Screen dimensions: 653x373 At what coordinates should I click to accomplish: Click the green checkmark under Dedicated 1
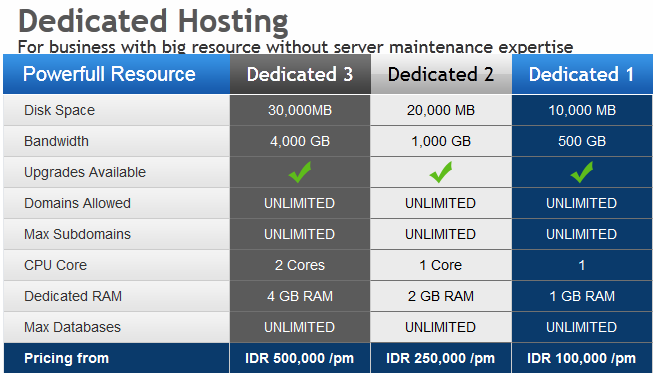(x=582, y=172)
